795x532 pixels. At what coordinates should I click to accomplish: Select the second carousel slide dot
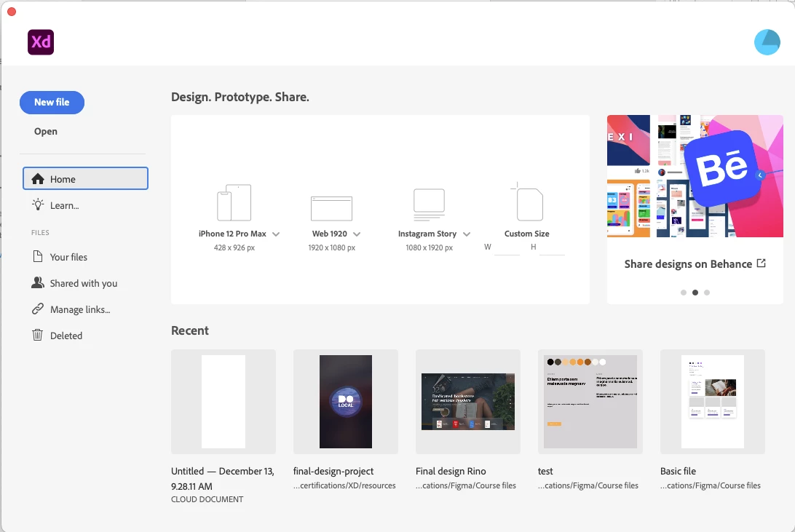695,293
